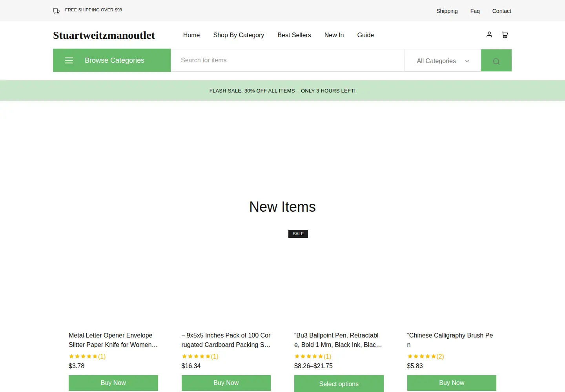Viewport: 565px width, 392px height.
Task: Open the Shipping link in top bar
Action: [x=447, y=11]
